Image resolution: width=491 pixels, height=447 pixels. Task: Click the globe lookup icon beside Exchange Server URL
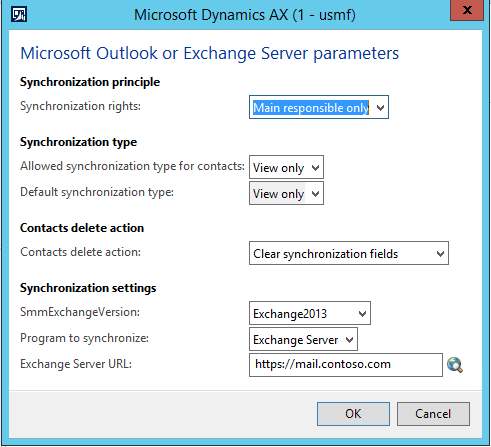pyautogui.click(x=455, y=365)
